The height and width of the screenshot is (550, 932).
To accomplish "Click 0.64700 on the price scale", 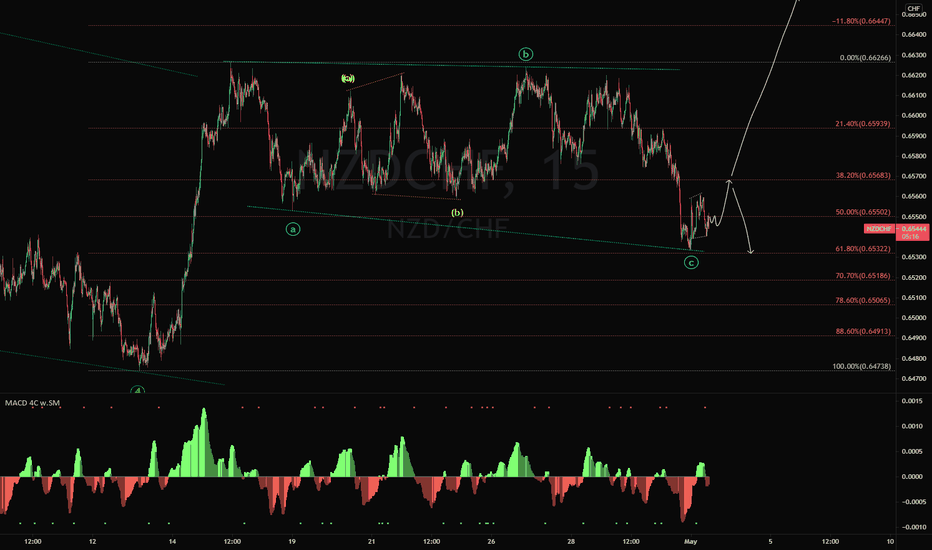I will coord(914,379).
